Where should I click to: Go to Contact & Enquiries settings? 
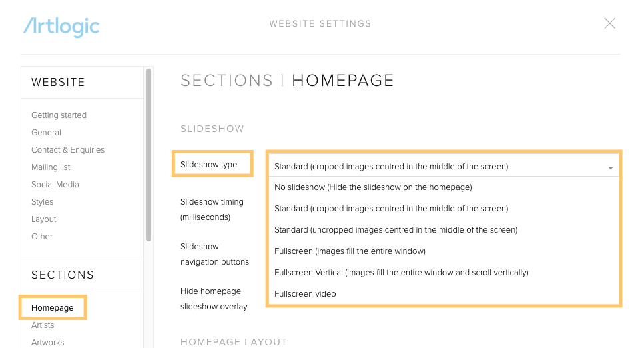[68, 150]
